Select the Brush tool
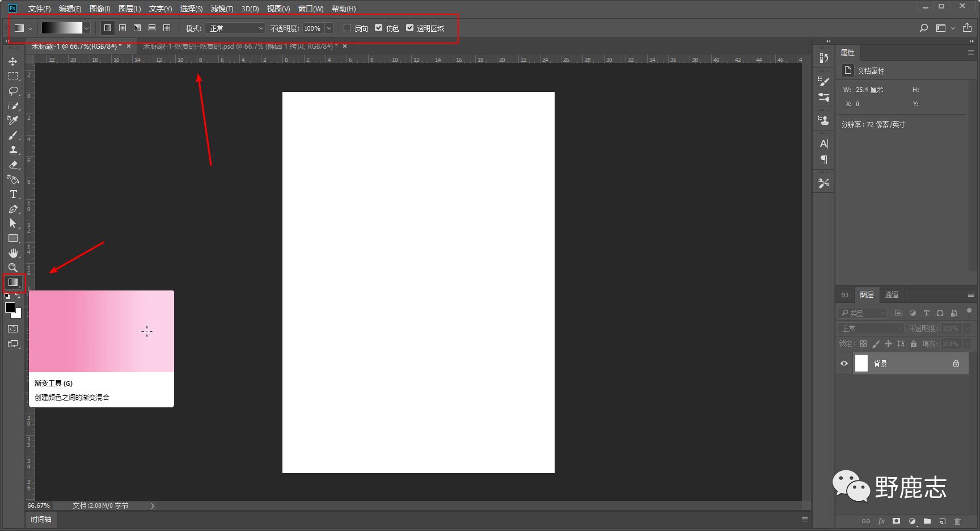The height and width of the screenshot is (531, 980). click(13, 135)
